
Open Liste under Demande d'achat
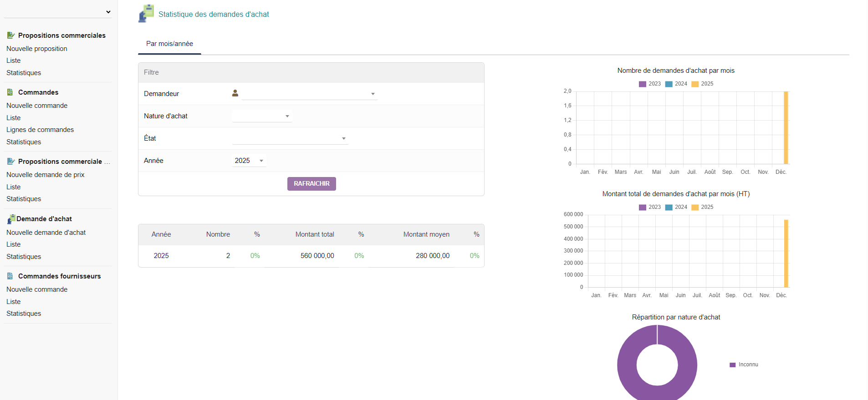coord(14,244)
